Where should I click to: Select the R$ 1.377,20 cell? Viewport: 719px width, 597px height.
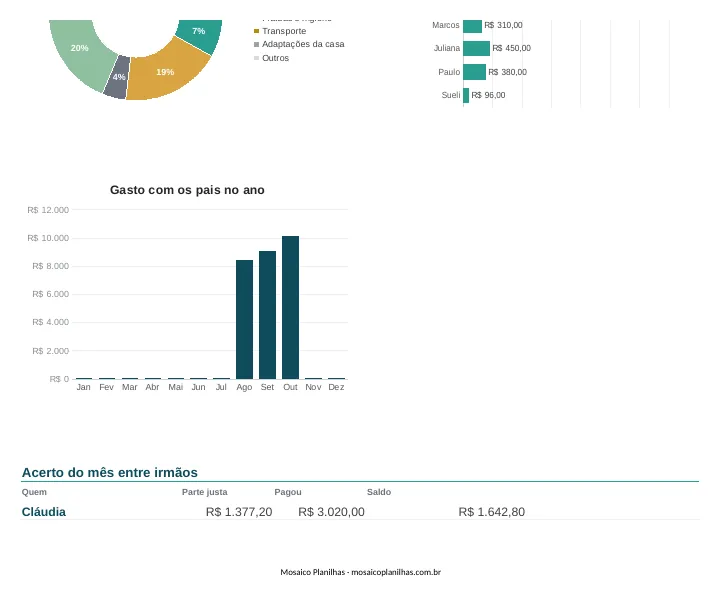(239, 512)
